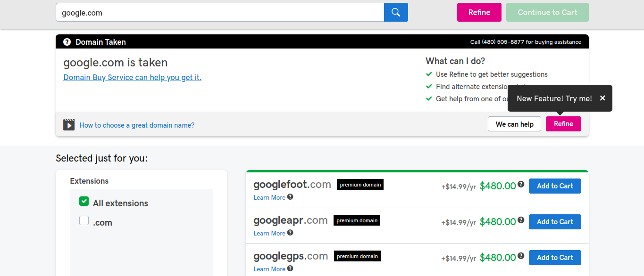Open help icon beside googlegps Learn More
Image resolution: width=644 pixels, height=276 pixels.
pos(290,268)
